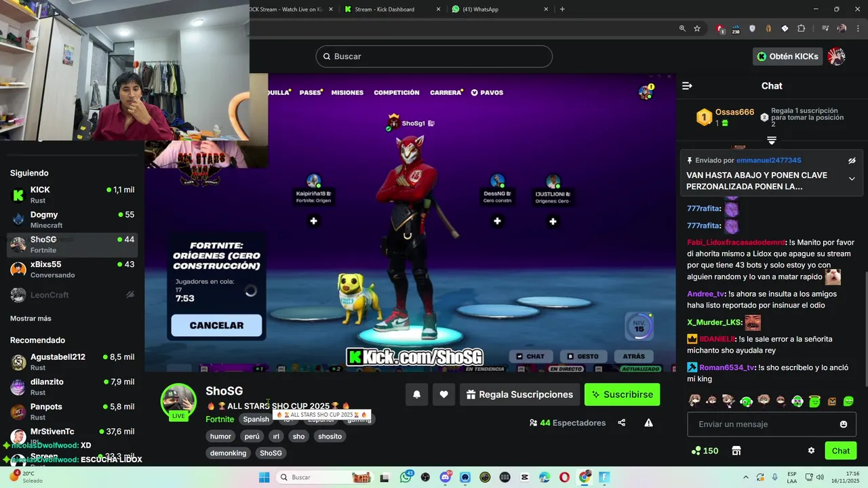Open the Fortnite category link
The image size is (868, 488).
pyautogui.click(x=220, y=420)
